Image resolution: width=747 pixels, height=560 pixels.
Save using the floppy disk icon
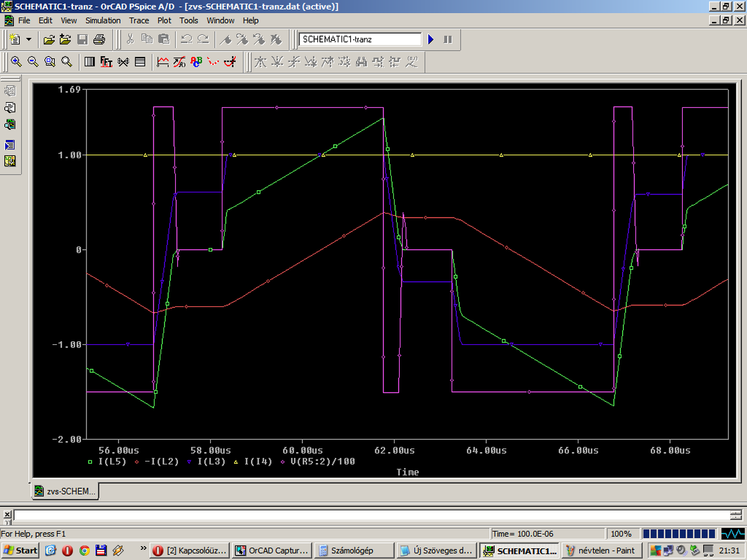pos(82,39)
